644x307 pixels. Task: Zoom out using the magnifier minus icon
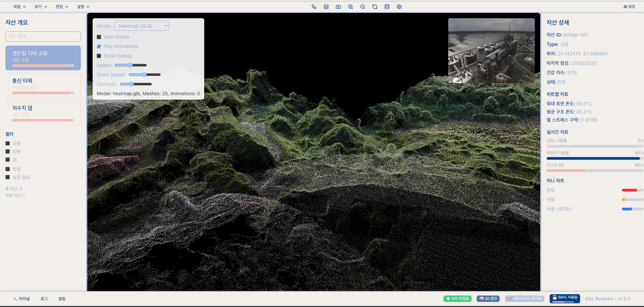[x=363, y=7]
